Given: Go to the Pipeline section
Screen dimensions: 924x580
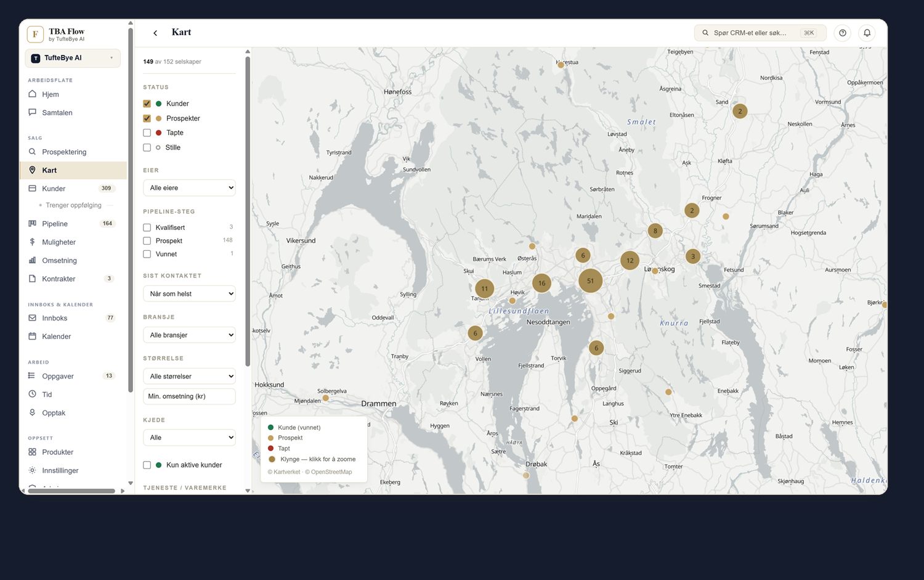Looking at the screenshot, I should tap(73, 224).
